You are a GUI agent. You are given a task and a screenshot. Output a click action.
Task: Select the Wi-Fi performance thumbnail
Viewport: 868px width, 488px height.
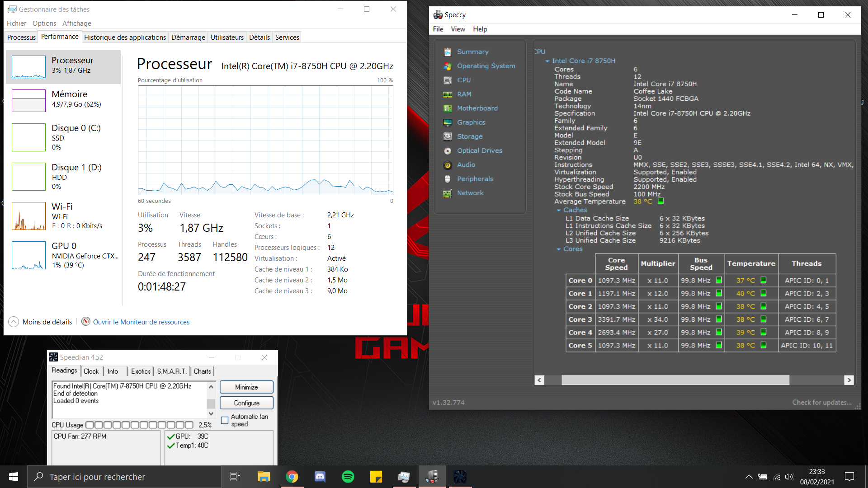pyautogui.click(x=28, y=216)
